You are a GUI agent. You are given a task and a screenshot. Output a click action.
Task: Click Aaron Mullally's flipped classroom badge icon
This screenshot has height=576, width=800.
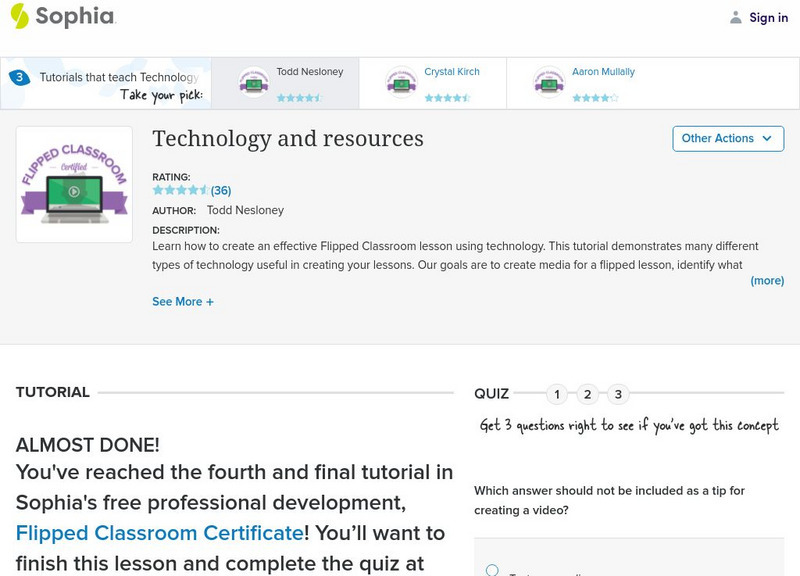[x=548, y=82]
